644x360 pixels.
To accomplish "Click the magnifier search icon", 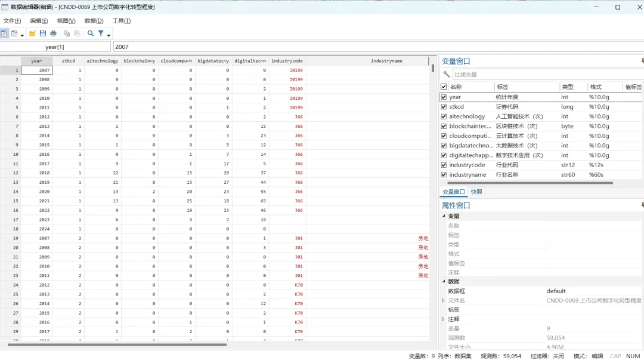I will tap(91, 34).
